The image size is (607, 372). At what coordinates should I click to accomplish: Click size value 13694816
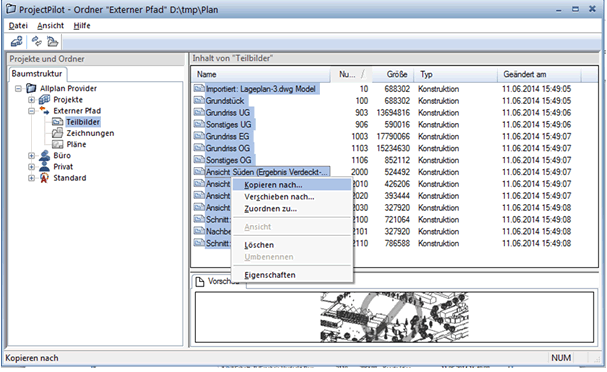pyautogui.click(x=393, y=113)
